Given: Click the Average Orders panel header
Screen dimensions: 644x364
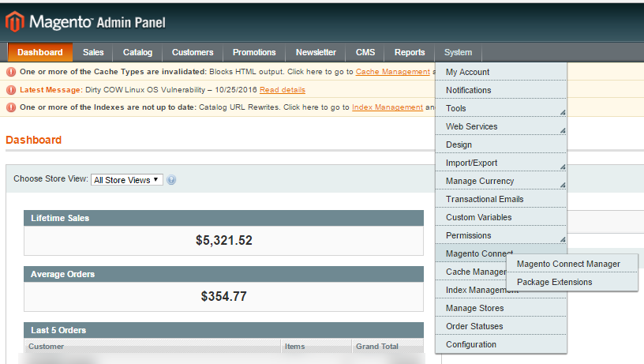Looking at the screenshot, I should [223, 274].
